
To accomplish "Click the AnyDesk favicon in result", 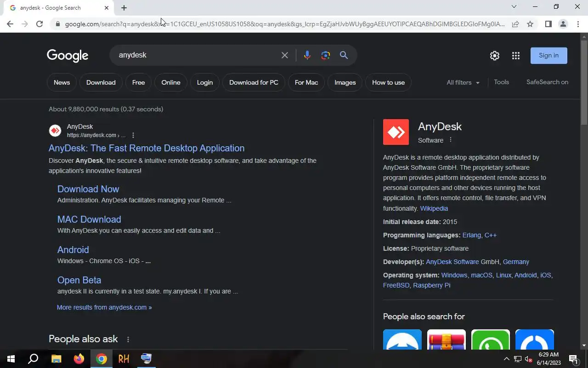I will [55, 131].
